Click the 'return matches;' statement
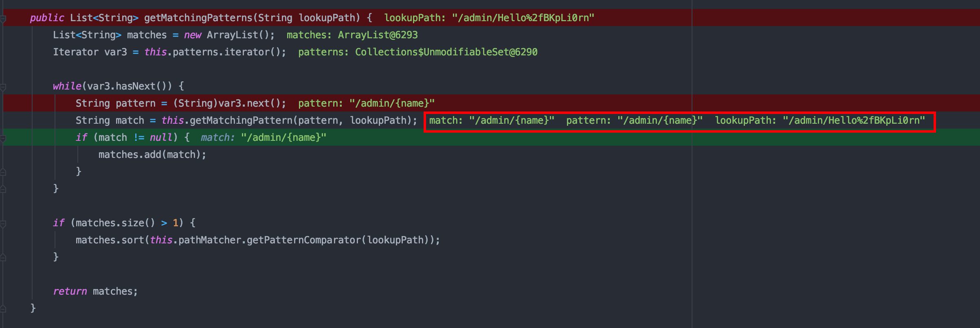The height and width of the screenshot is (328, 980). (95, 291)
